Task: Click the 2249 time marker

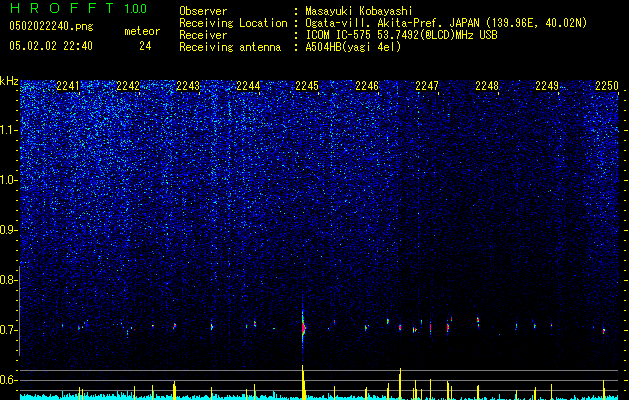Action: pyautogui.click(x=547, y=85)
